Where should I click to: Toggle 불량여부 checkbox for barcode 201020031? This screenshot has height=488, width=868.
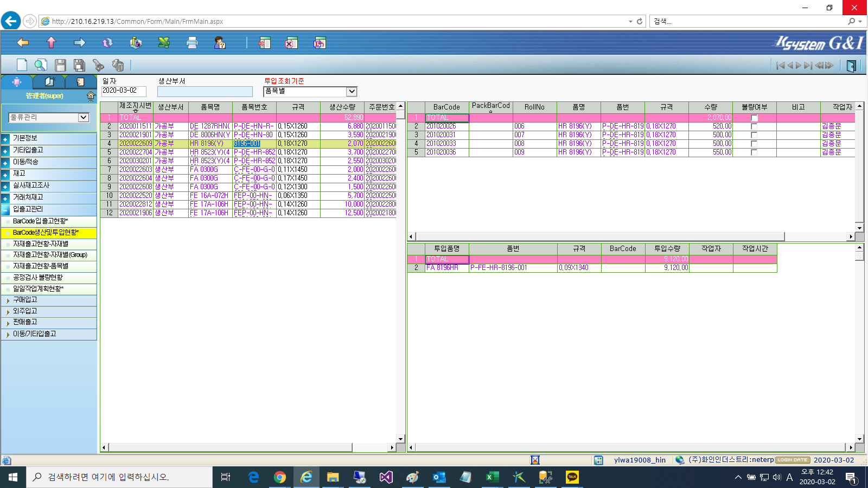pyautogui.click(x=754, y=135)
